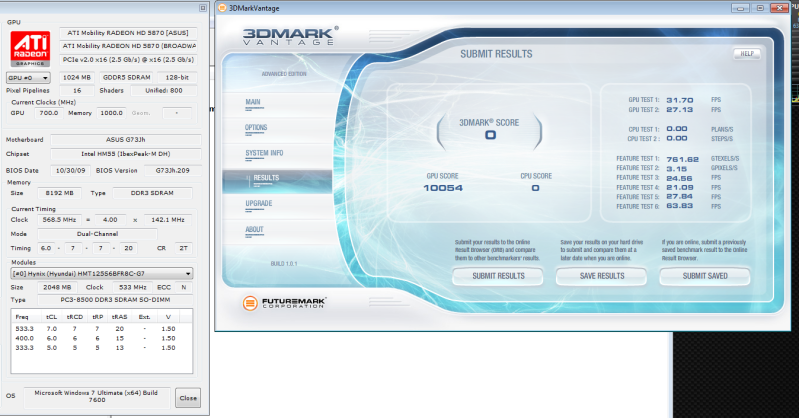
Task: Click the 400.0 row in frequency table
Action: [101, 338]
